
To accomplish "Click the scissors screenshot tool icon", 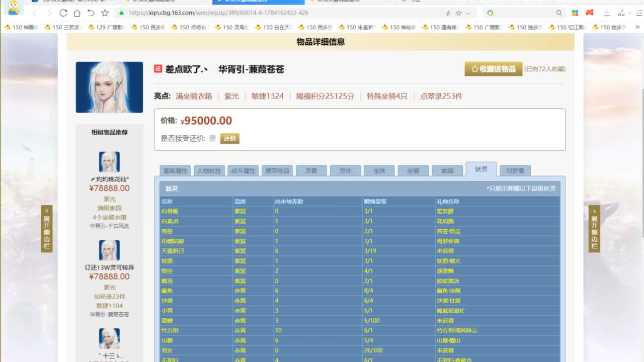I will [622, 13].
